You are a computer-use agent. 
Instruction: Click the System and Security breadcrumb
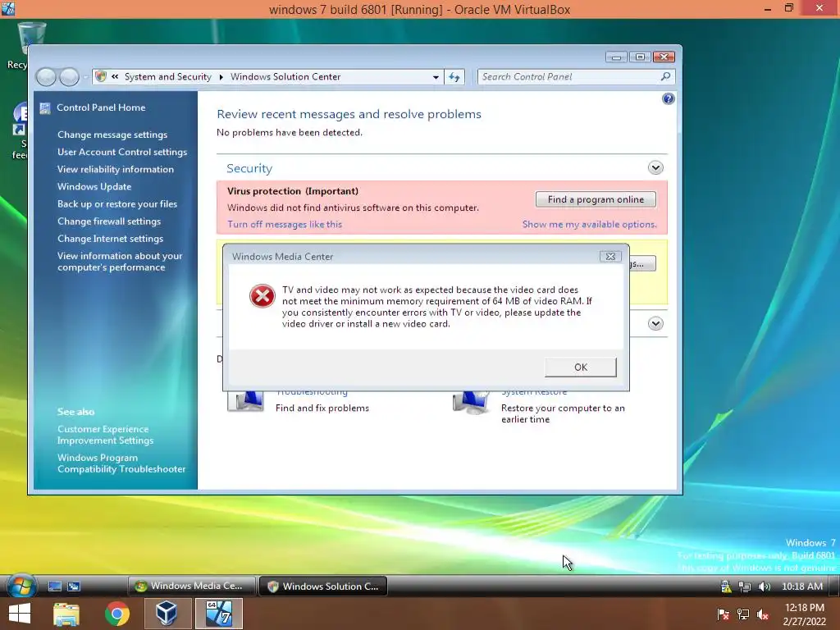tap(167, 76)
